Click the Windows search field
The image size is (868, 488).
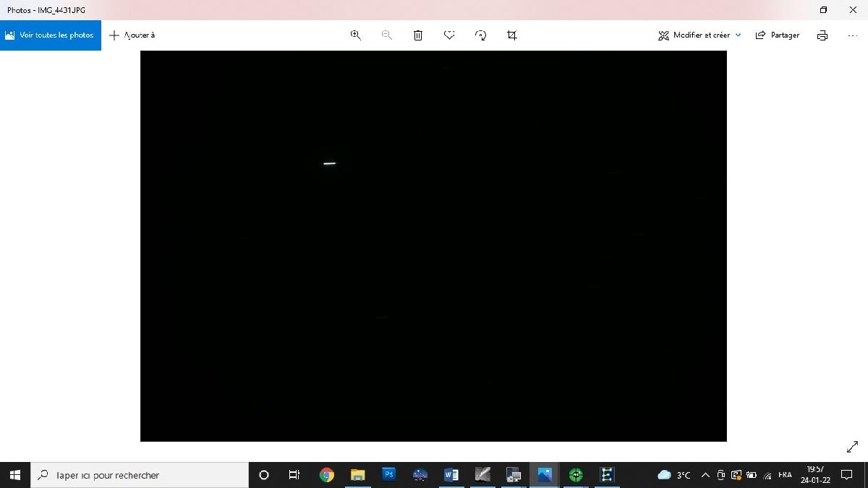(x=139, y=475)
